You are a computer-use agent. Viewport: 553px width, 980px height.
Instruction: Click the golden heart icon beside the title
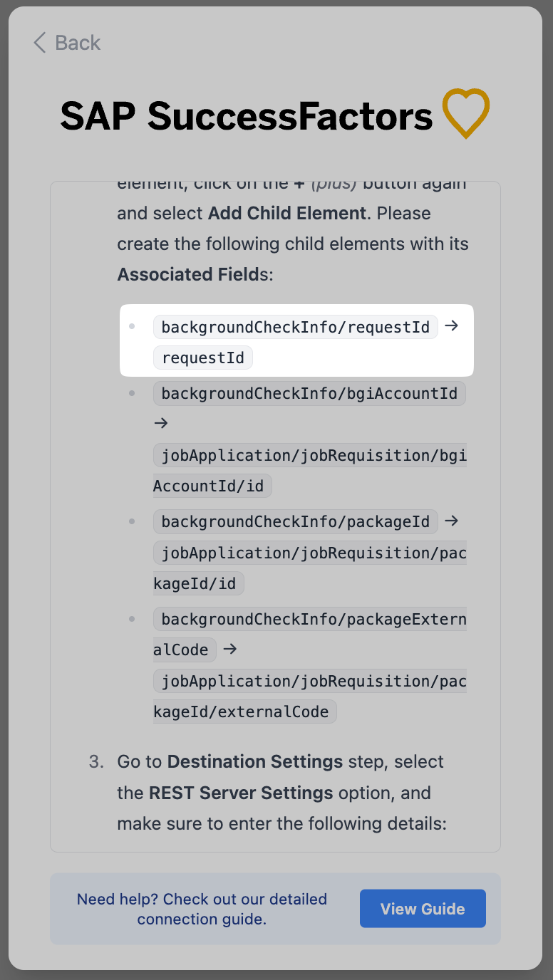click(465, 113)
